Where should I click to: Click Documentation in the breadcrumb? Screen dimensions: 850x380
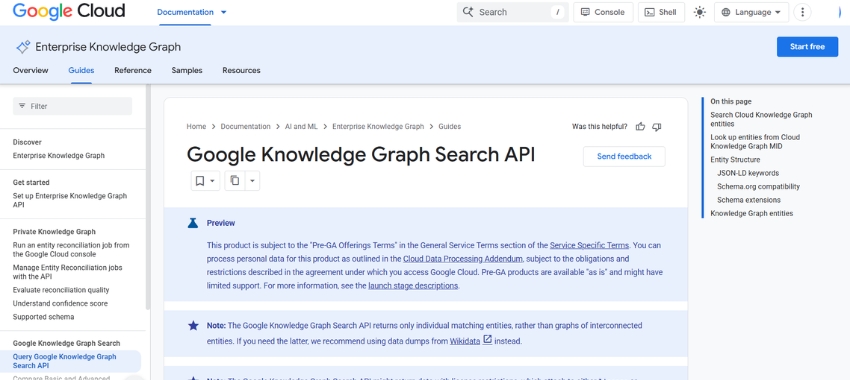point(245,126)
